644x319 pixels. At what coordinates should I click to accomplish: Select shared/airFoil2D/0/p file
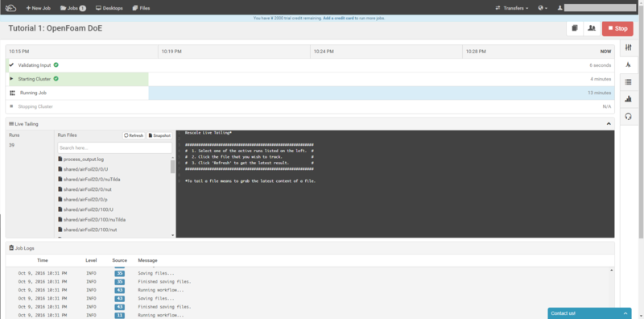pos(83,200)
